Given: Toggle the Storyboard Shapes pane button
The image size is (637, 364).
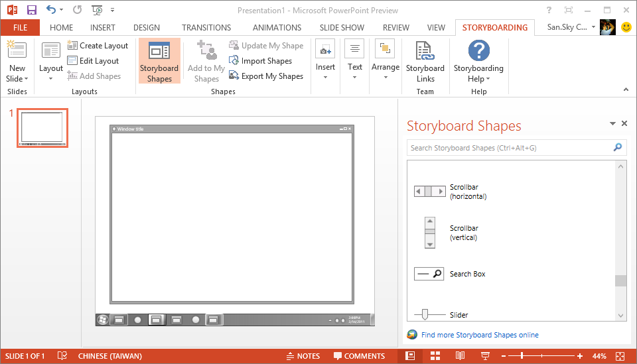Looking at the screenshot, I should point(159,61).
